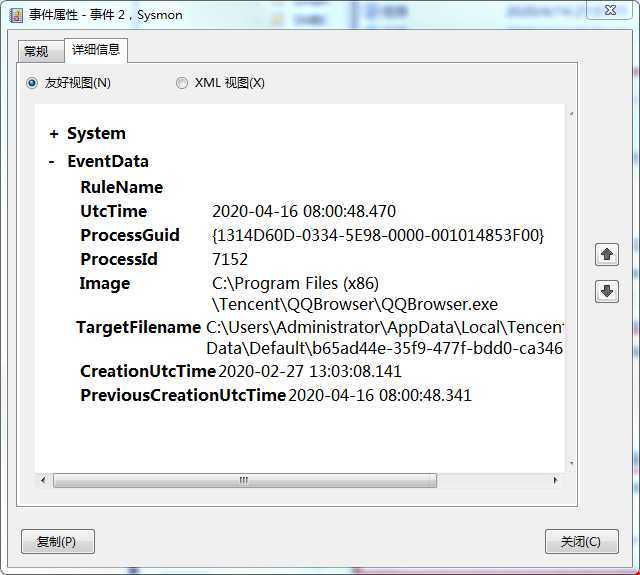The height and width of the screenshot is (575, 640).
Task: Switch to the 详细信息 tab
Action: pyautogui.click(x=96, y=50)
